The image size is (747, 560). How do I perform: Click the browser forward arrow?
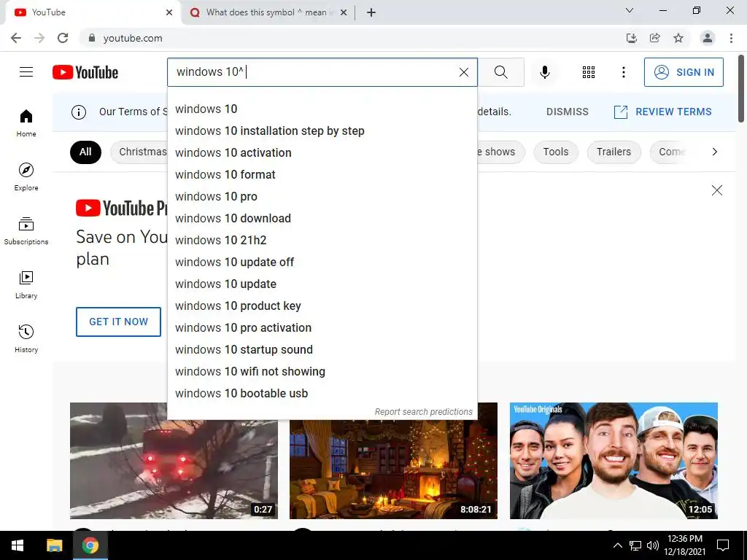pos(39,38)
